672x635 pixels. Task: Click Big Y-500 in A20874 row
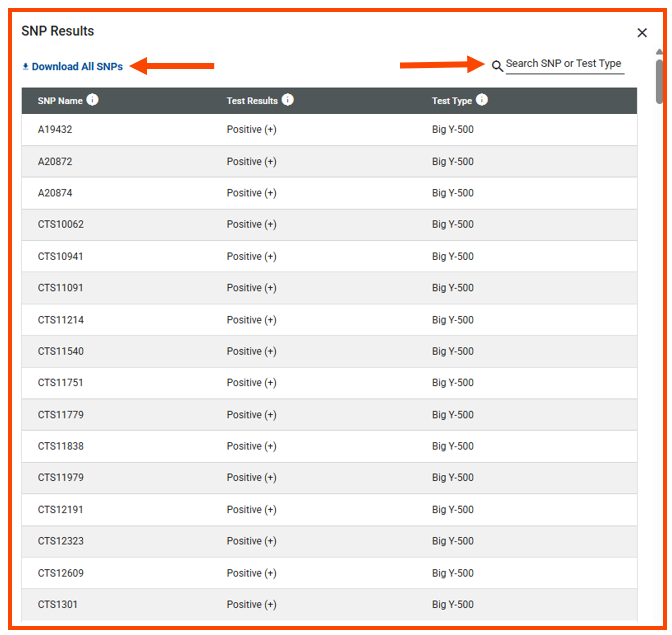click(453, 193)
